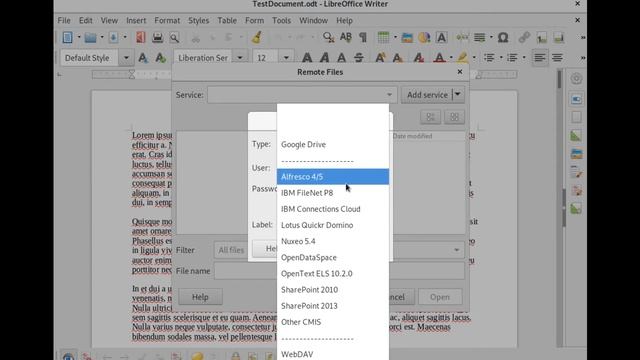Expand font size 12 dropdown arrow
The width and height of the screenshot is (640, 360).
(x=286, y=58)
